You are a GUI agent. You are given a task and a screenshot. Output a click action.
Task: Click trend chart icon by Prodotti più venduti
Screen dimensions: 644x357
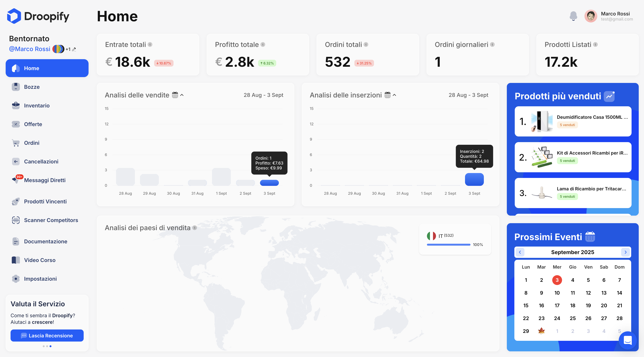[609, 96]
